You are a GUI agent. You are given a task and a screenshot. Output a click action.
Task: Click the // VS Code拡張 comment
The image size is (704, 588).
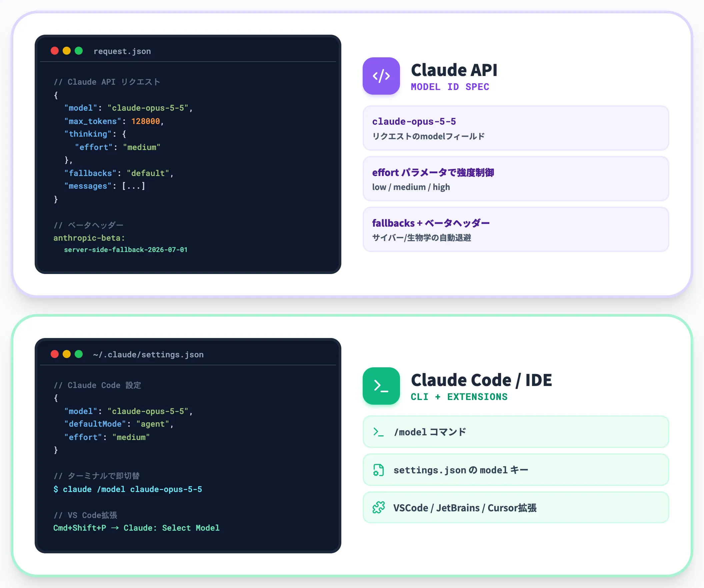85,515
